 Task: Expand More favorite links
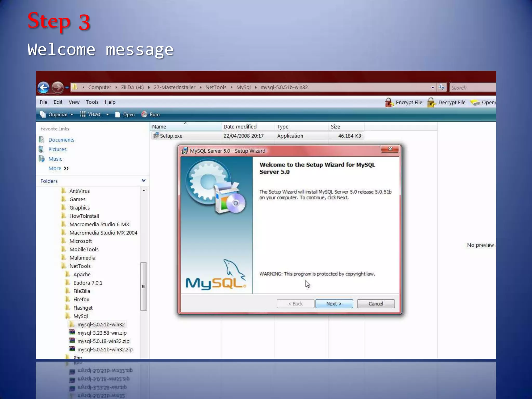pos(58,168)
